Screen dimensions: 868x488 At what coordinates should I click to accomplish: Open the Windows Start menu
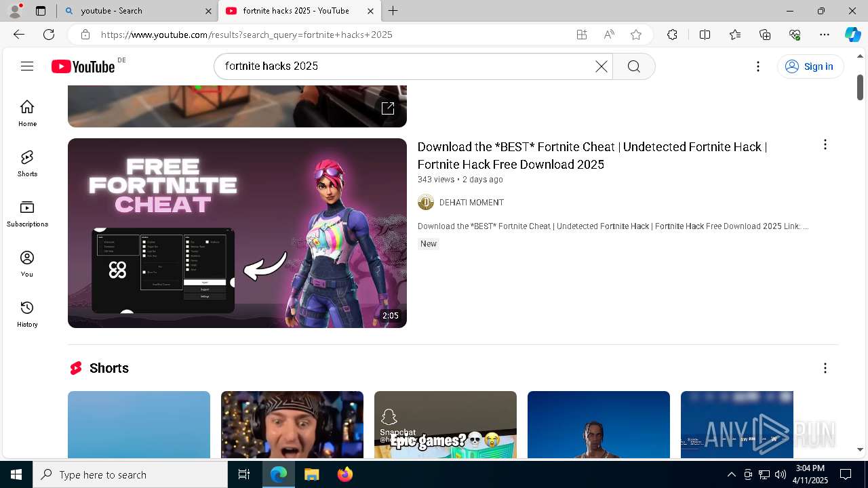pos(16,474)
